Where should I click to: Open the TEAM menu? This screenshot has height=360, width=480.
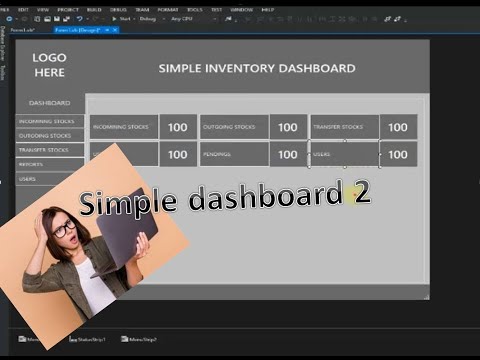coord(142,10)
